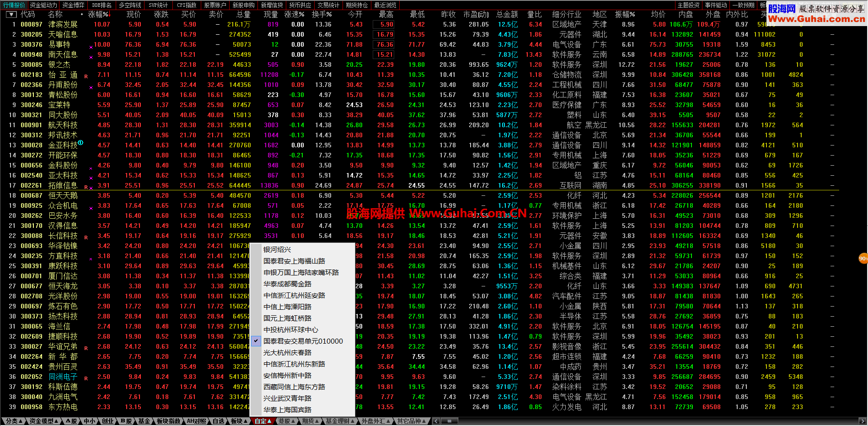Click the magenta x marker beside 丹甫股份

[91, 87]
